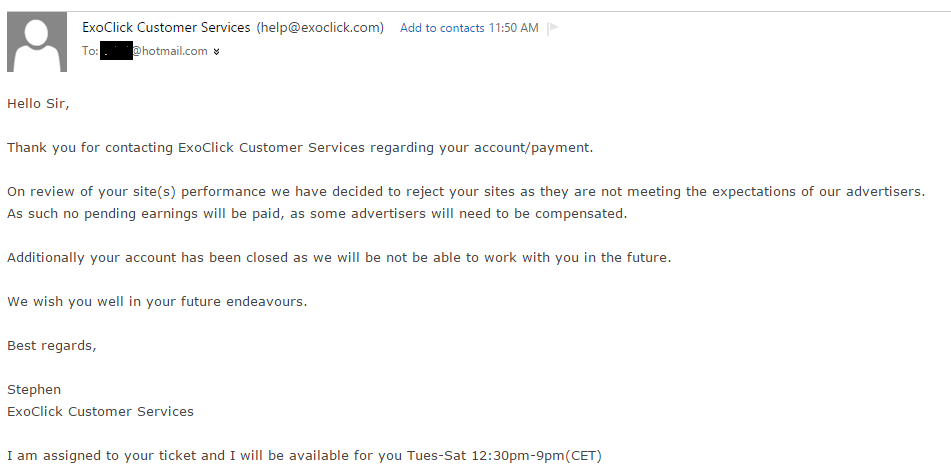951x473 pixels.
Task: Click "ExoClick Customer Services" in the signature
Action: pyautogui.click(x=100, y=411)
